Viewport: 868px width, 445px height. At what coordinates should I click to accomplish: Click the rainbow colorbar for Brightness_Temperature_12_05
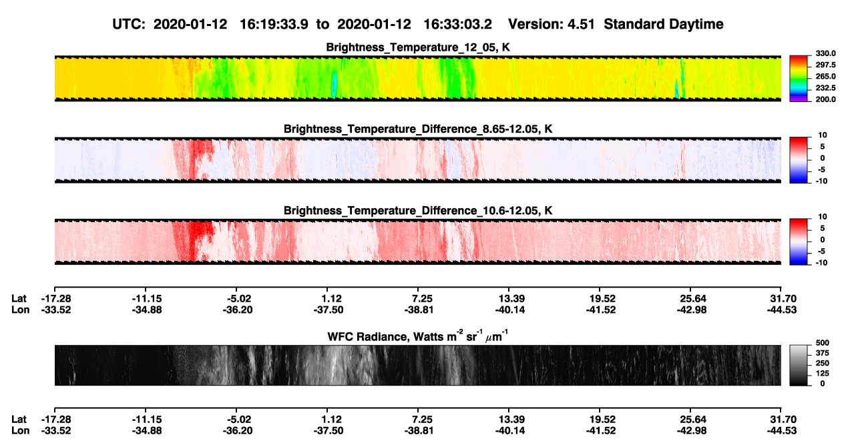tap(799, 78)
